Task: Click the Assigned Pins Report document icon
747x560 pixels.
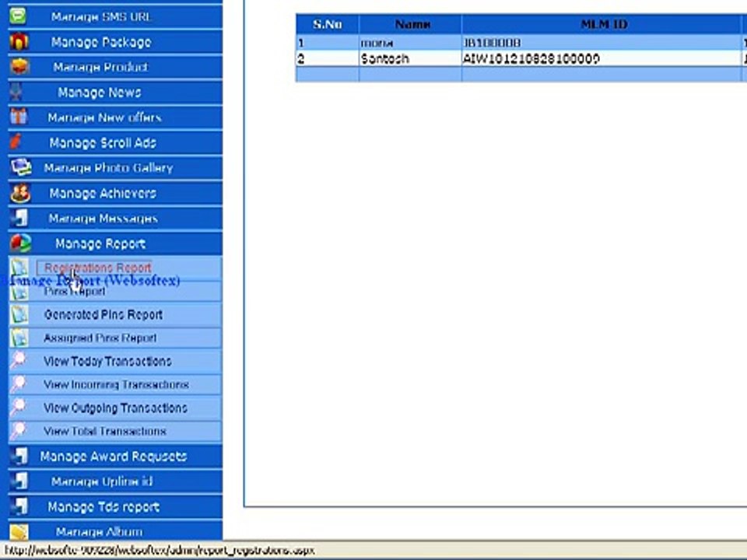Action: point(19,338)
